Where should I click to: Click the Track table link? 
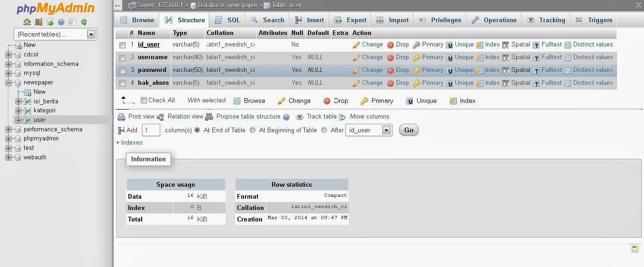[x=316, y=117]
